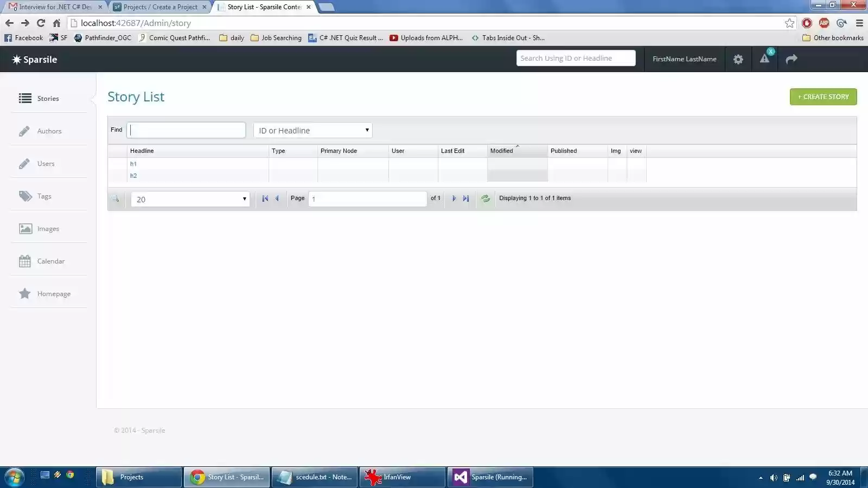The width and height of the screenshot is (868, 488).
Task: Open the Tags section
Action: pos(43,196)
